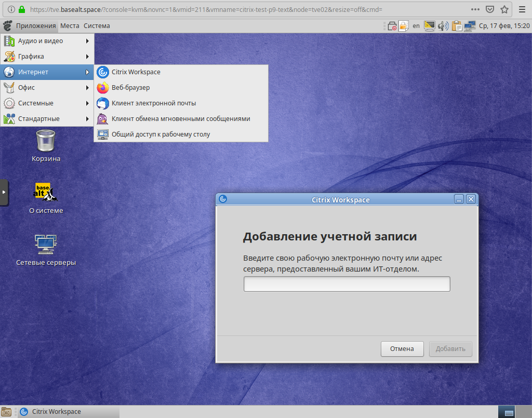
Task: Click the Системные gear icon
Action: click(9, 103)
